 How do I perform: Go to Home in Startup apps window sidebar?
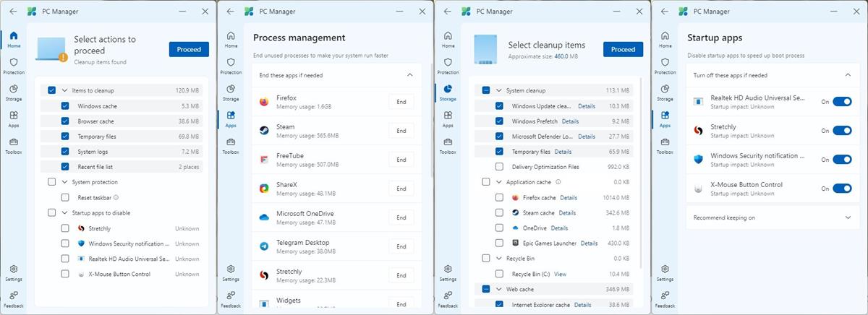click(665, 40)
